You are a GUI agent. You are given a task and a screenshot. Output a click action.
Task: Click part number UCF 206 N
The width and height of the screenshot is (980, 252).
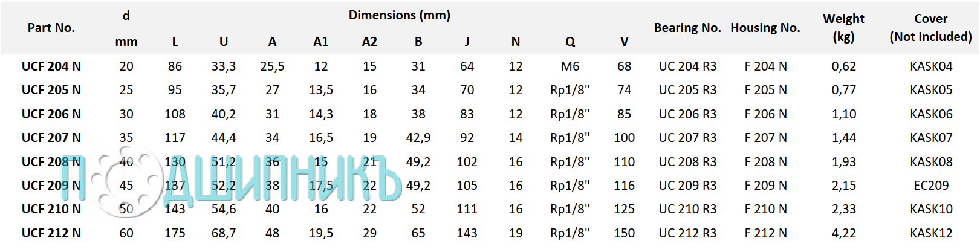(51, 114)
